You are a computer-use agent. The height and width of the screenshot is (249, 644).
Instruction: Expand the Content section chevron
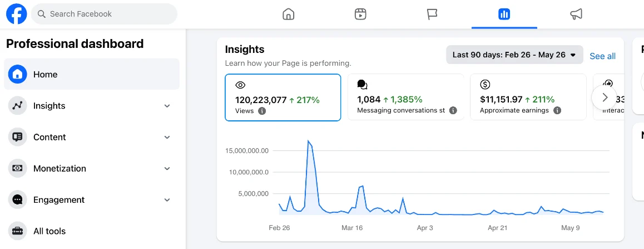pyautogui.click(x=167, y=138)
